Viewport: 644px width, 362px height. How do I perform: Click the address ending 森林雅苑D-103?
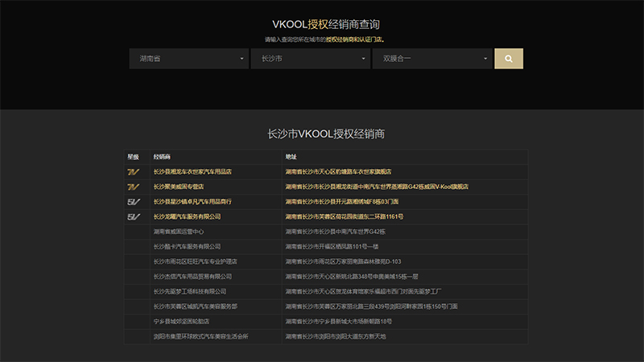tap(344, 261)
